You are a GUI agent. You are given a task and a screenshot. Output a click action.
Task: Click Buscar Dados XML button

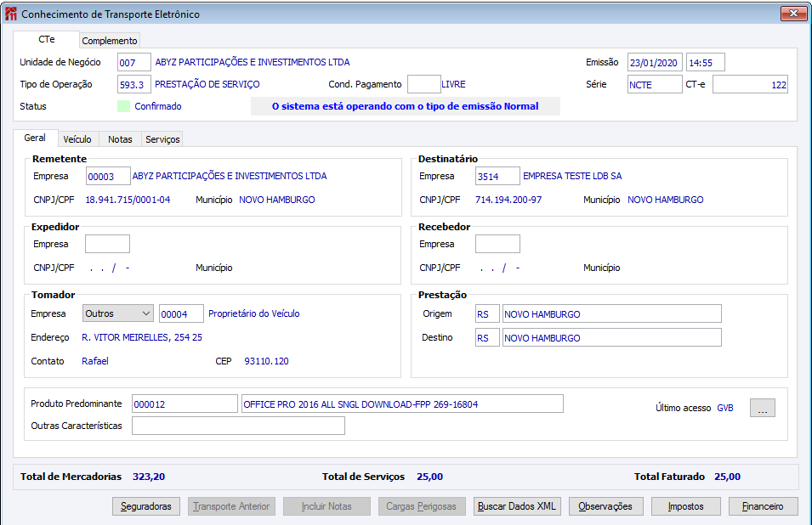click(517, 506)
